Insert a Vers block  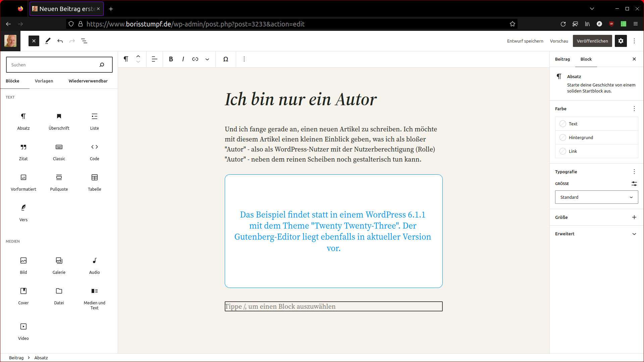pos(23,213)
